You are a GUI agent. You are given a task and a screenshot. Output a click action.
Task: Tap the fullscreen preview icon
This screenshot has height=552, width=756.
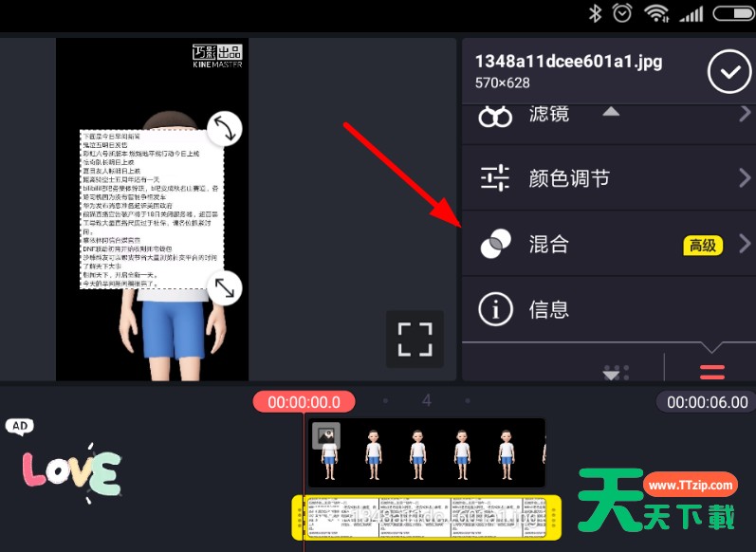pos(415,339)
